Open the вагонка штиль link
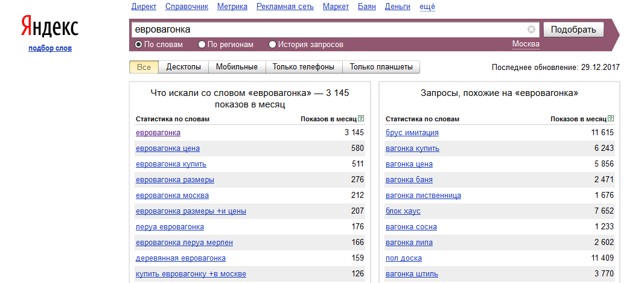The image size is (644, 283). 412,273
